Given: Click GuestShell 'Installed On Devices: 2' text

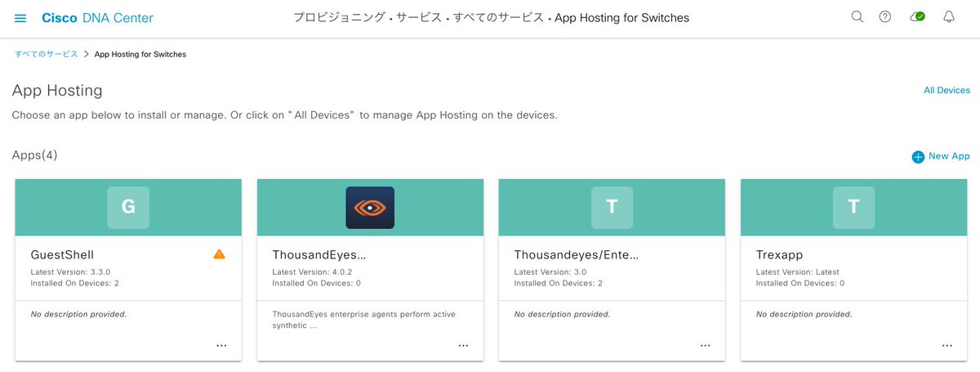Looking at the screenshot, I should [74, 283].
